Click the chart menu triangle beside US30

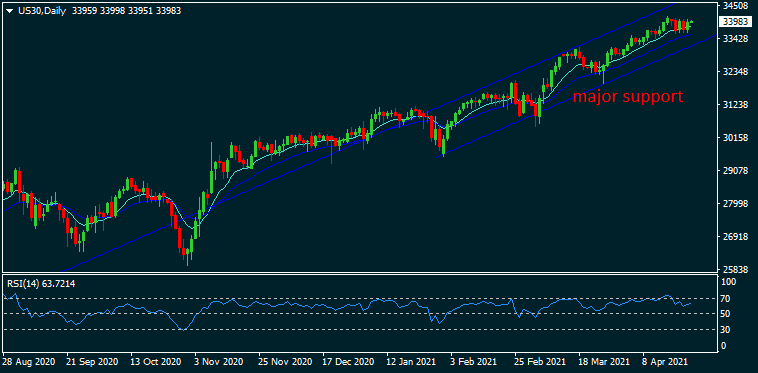click(9, 11)
